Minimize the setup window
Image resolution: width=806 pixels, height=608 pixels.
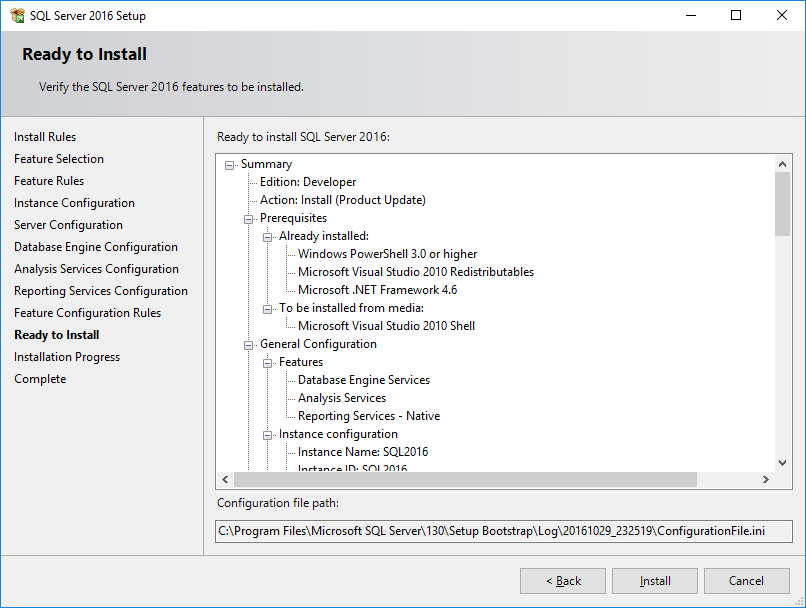coord(691,15)
